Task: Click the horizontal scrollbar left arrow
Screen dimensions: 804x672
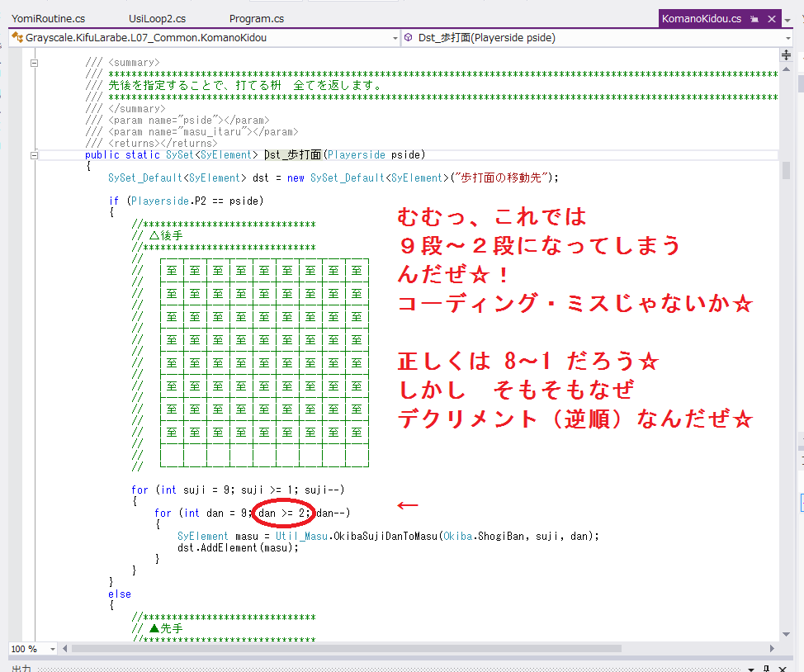Action: click(64, 649)
